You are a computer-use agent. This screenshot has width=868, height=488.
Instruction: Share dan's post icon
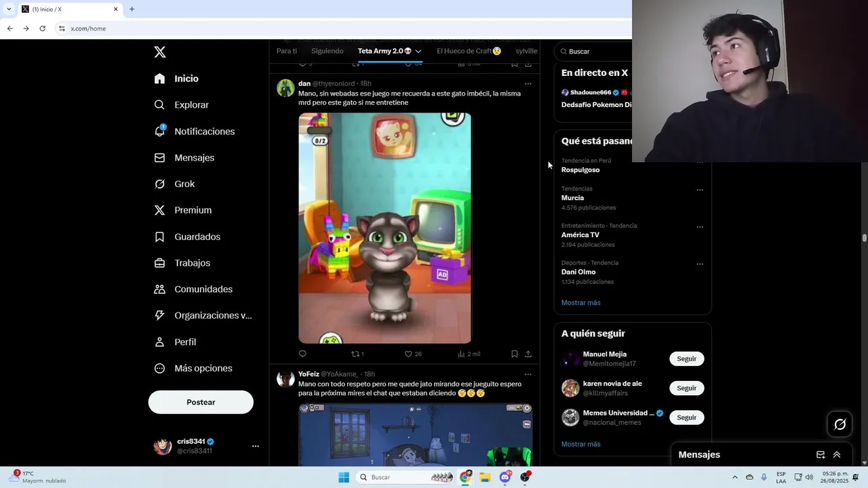click(x=528, y=354)
